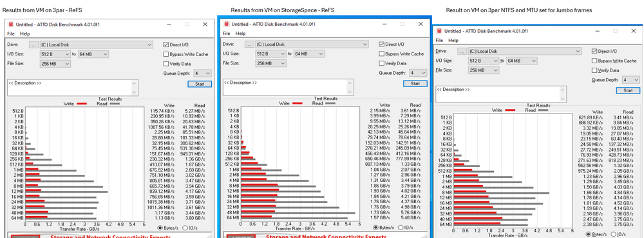Open the File Size dropdown in the middle window
The height and width of the screenshot is (238, 644).
pyautogui.click(x=271, y=63)
